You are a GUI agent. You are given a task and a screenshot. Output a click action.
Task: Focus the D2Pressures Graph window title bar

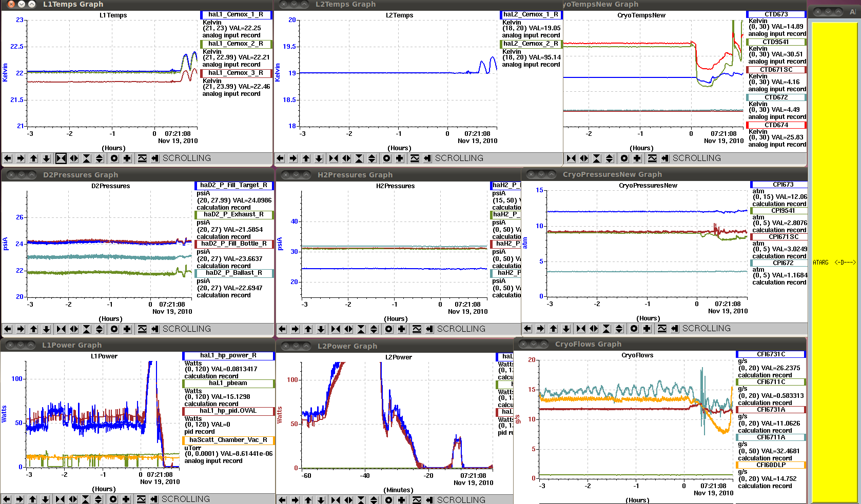click(138, 175)
